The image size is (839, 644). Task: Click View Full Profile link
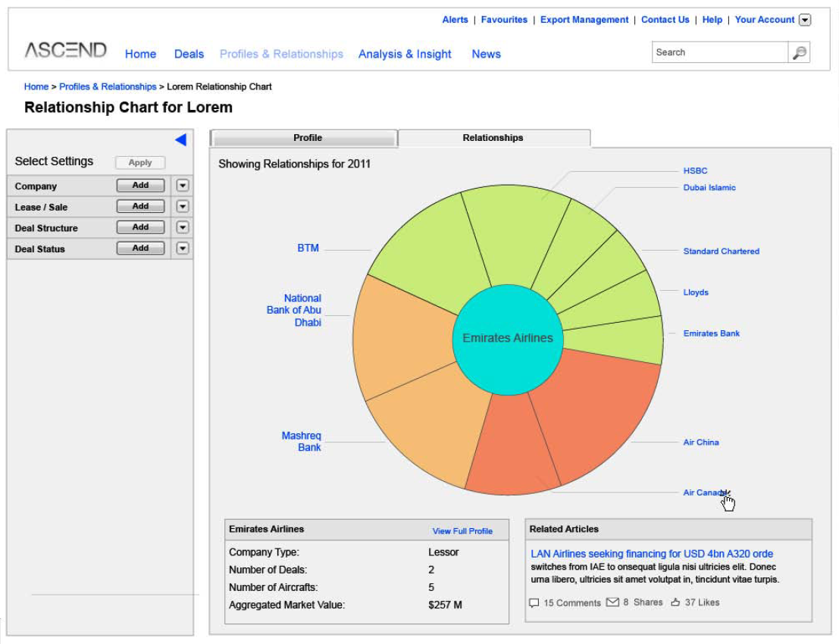coord(462,531)
